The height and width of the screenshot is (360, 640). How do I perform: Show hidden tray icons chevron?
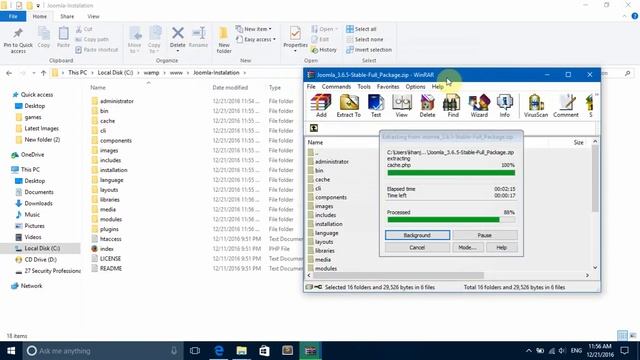(x=529, y=351)
